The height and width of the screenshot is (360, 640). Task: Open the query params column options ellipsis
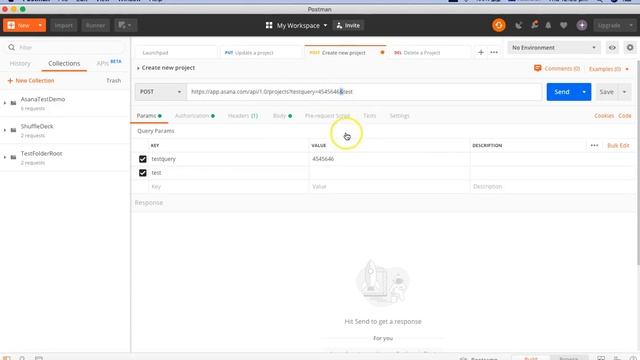click(594, 145)
